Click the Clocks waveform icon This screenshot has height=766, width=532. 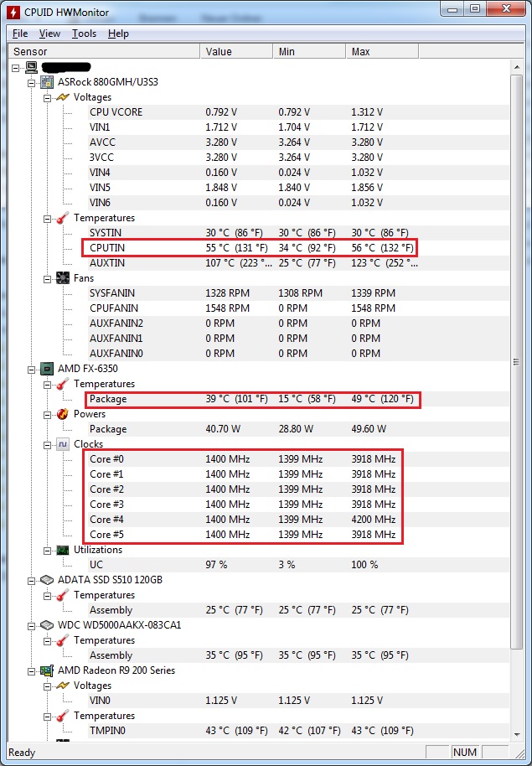click(x=63, y=444)
